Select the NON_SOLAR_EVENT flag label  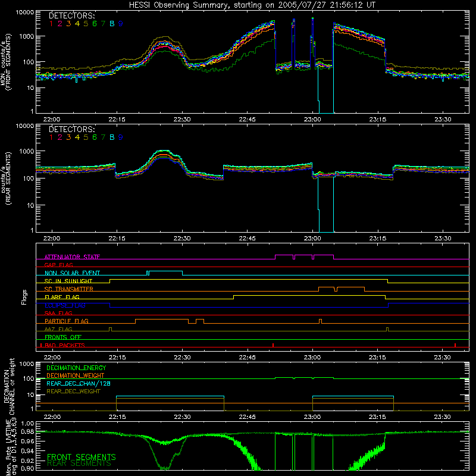[72, 273]
